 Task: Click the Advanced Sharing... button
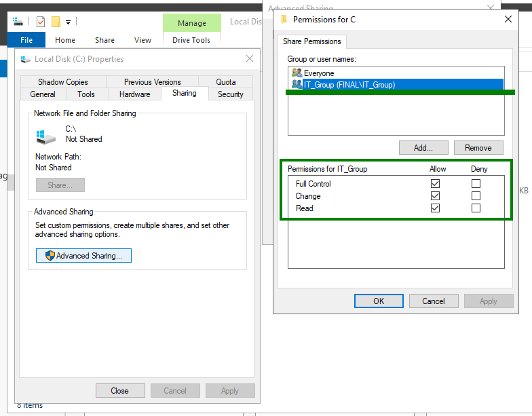coord(84,255)
